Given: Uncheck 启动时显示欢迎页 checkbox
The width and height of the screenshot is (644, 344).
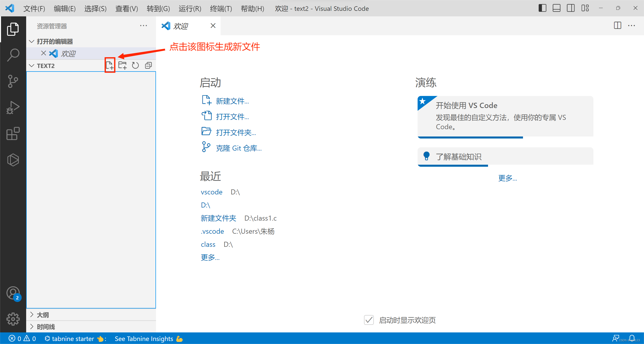Looking at the screenshot, I should tap(369, 320).
